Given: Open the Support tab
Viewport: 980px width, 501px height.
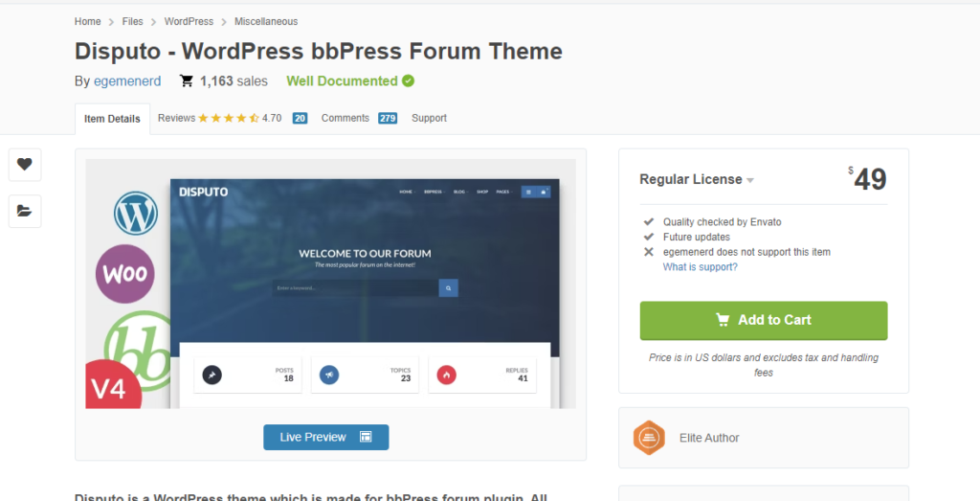Looking at the screenshot, I should coord(429,118).
